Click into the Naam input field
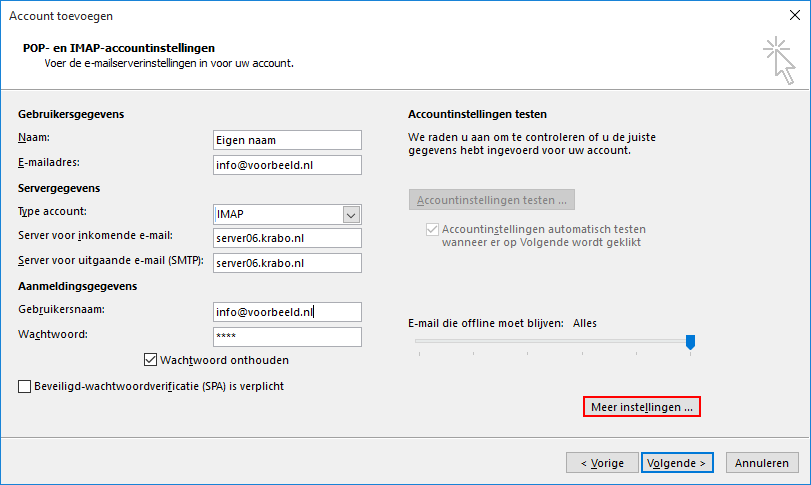 pos(286,140)
